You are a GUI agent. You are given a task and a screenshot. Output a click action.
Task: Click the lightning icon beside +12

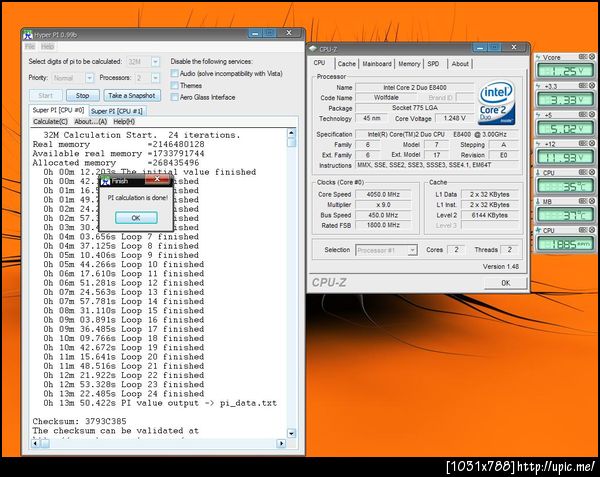pos(538,144)
